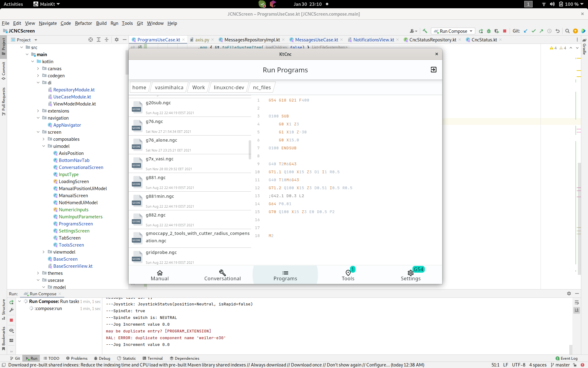Viewport: 588px width, 368px height.
Task: Toggle the eye icon in Run panel
Action: coord(11,331)
